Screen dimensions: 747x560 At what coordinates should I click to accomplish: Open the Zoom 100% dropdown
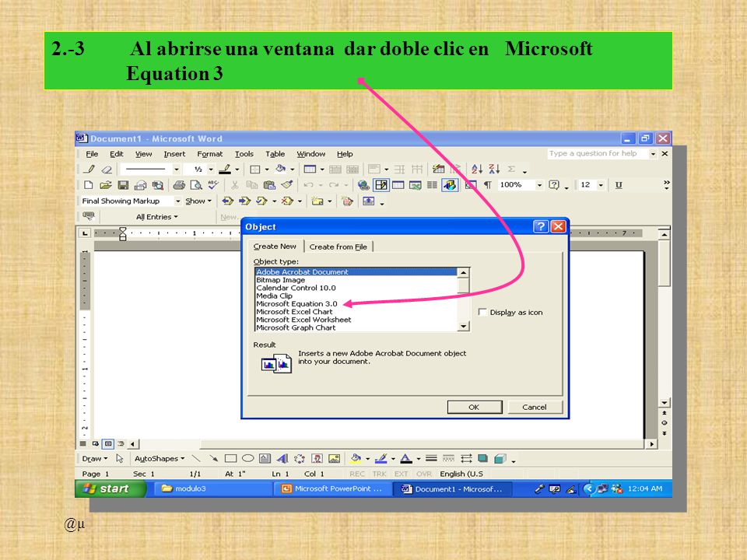539,185
